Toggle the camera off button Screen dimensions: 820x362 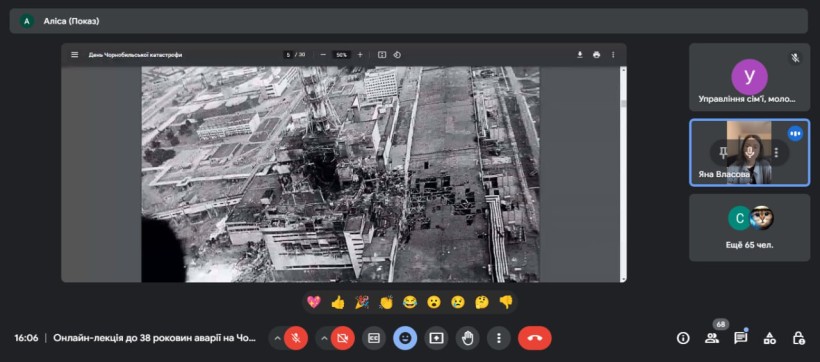click(x=343, y=338)
